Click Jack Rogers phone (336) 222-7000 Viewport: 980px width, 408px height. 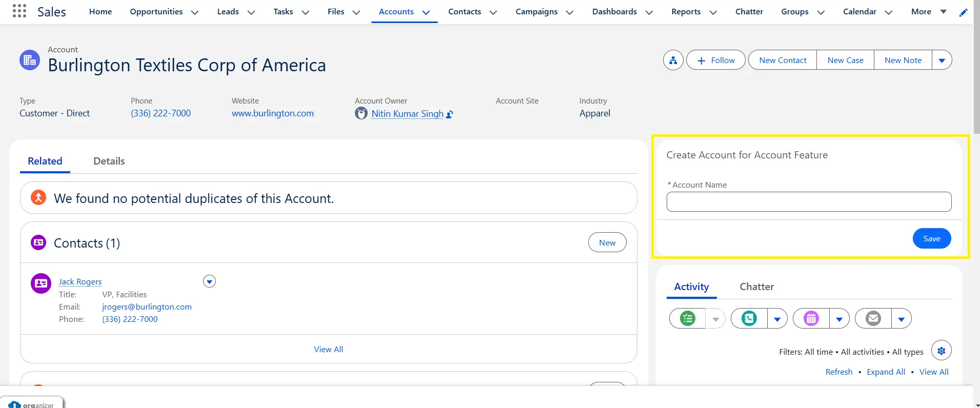point(130,319)
